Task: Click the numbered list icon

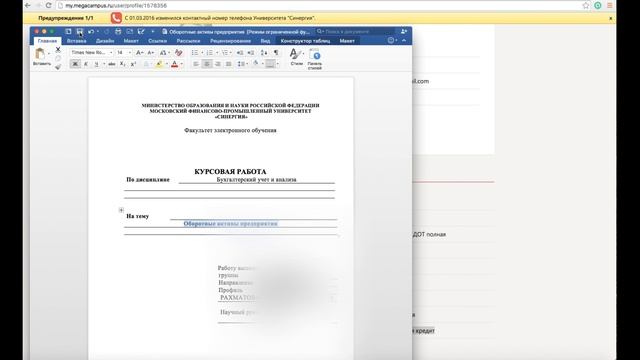Action: coord(209,53)
